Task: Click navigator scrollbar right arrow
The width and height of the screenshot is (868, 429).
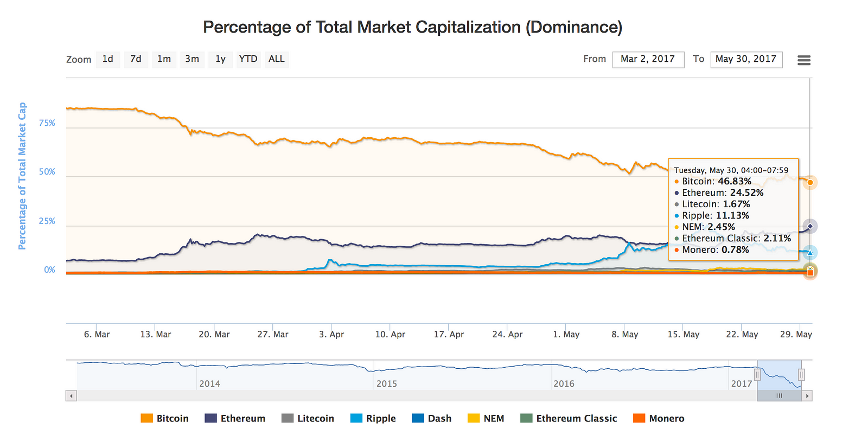Action: 807,396
